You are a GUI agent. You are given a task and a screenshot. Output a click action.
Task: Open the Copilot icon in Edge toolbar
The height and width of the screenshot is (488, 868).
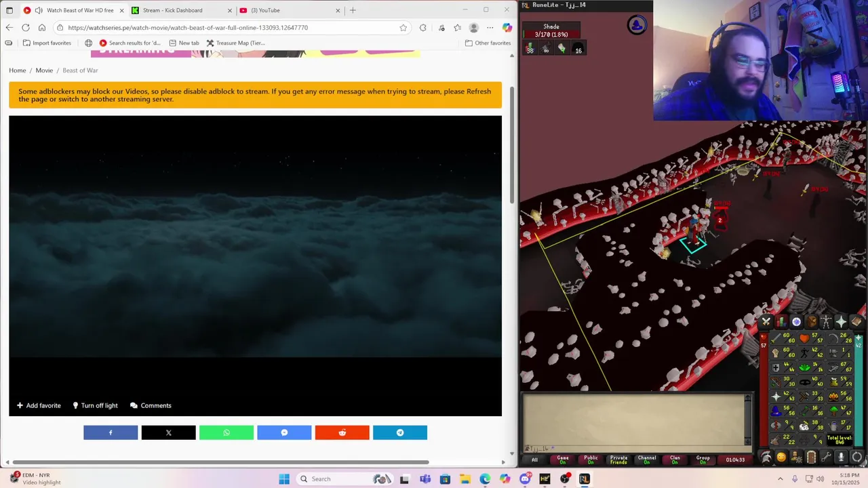[x=507, y=28]
